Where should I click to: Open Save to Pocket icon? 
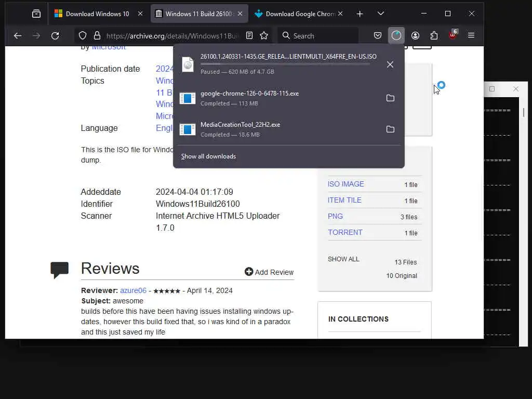point(378,36)
